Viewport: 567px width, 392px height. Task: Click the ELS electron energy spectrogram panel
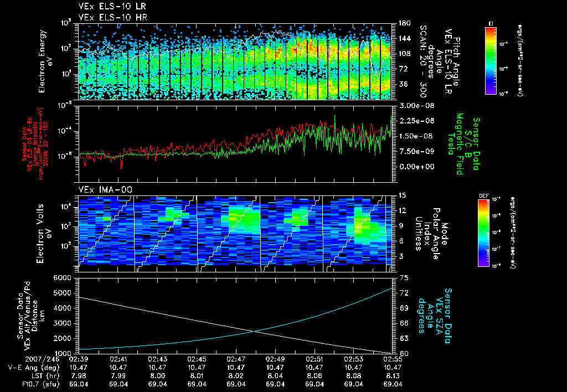235,61
